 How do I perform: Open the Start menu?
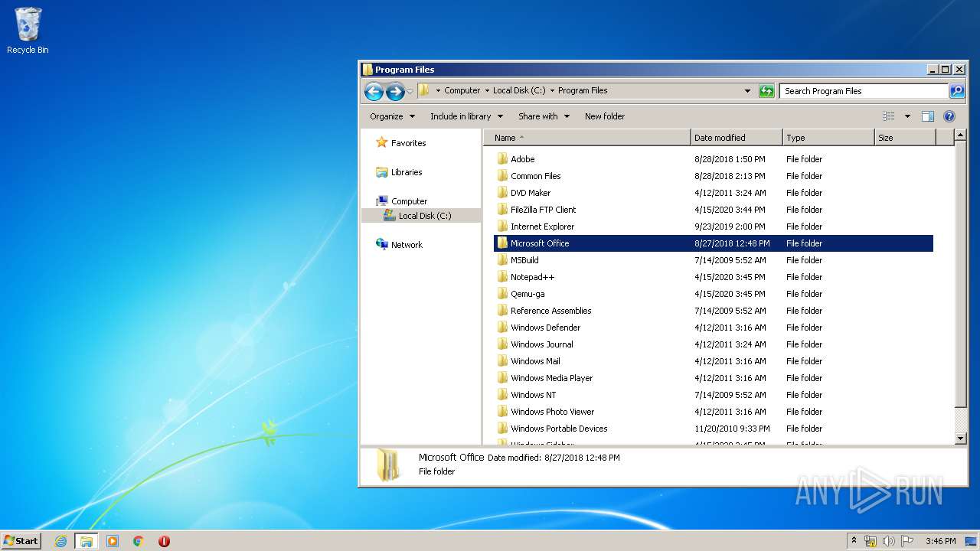click(21, 540)
